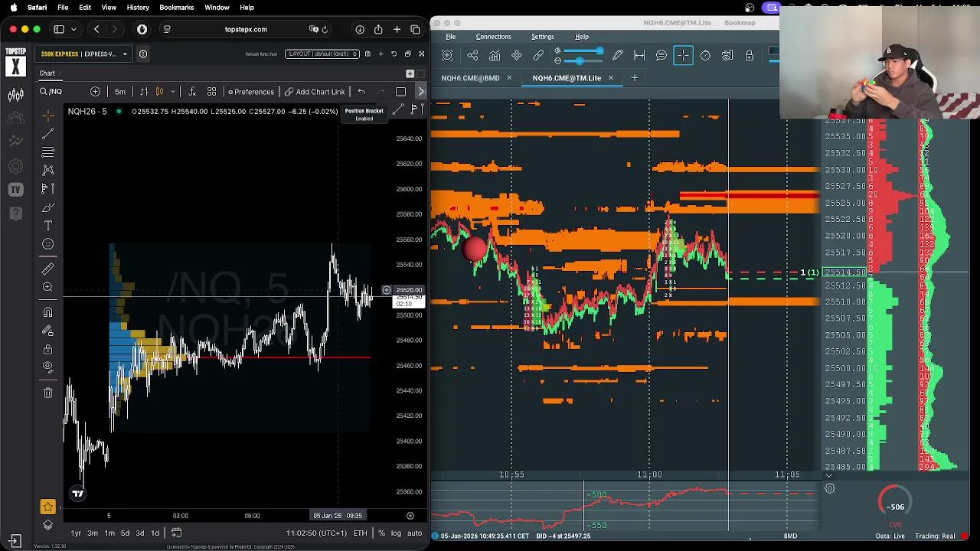
Task: Open the favorites star toolbar button
Action: pos(48,507)
